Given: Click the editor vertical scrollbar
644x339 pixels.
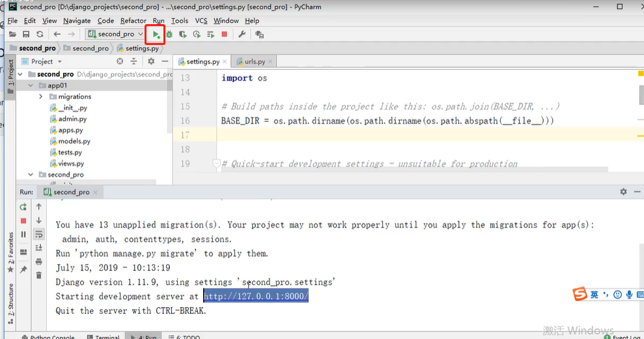Looking at the screenshot, I should [x=641, y=95].
